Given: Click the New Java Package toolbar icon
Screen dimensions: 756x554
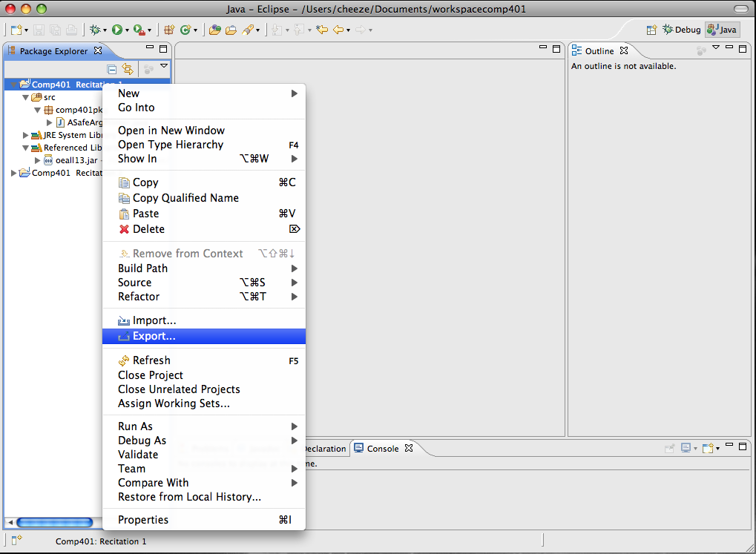Looking at the screenshot, I should point(168,30).
